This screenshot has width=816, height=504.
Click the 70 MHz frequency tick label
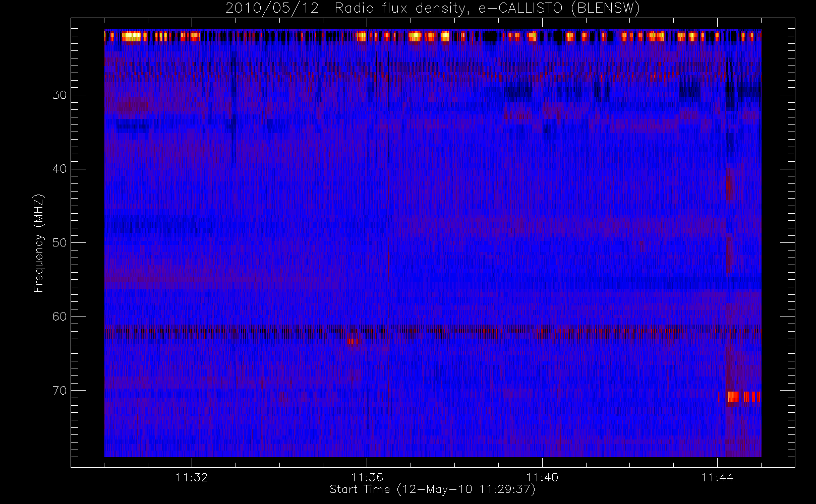(60, 391)
